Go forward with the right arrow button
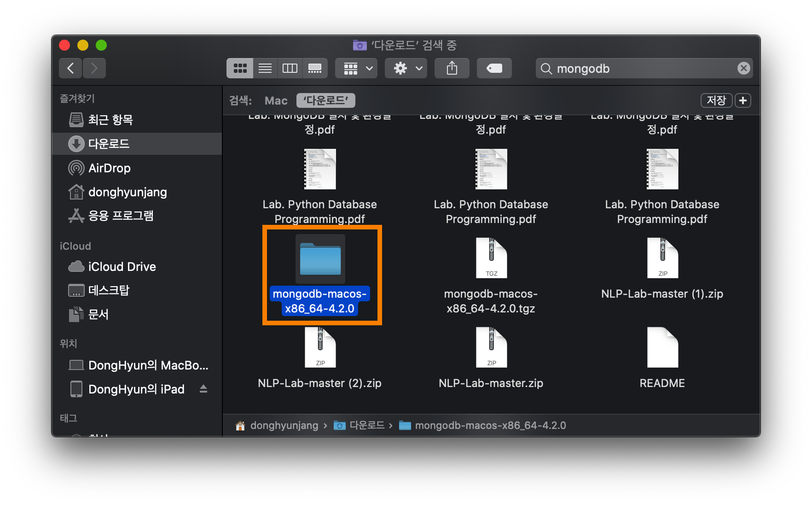812x505 pixels. point(94,68)
